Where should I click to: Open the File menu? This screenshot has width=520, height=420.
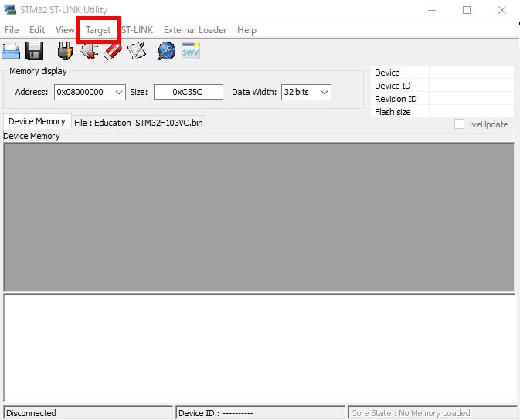[12, 30]
